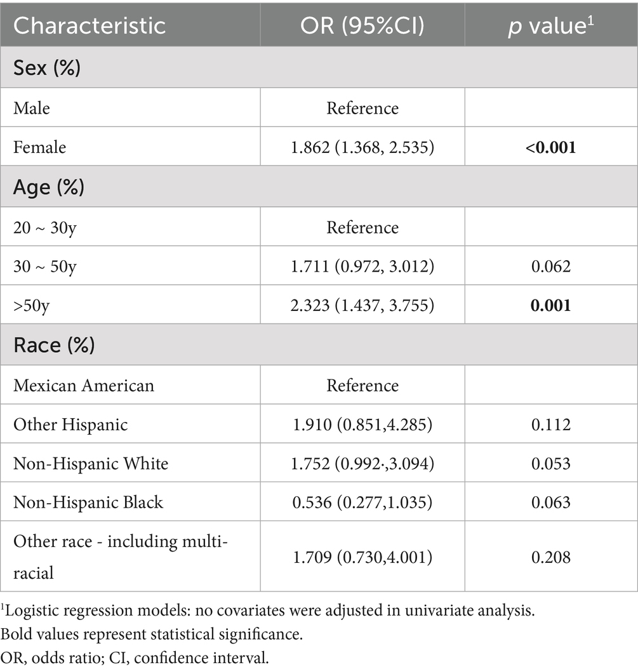Click the Characteristic column header
The width and height of the screenshot is (638, 672).
(x=90, y=26)
